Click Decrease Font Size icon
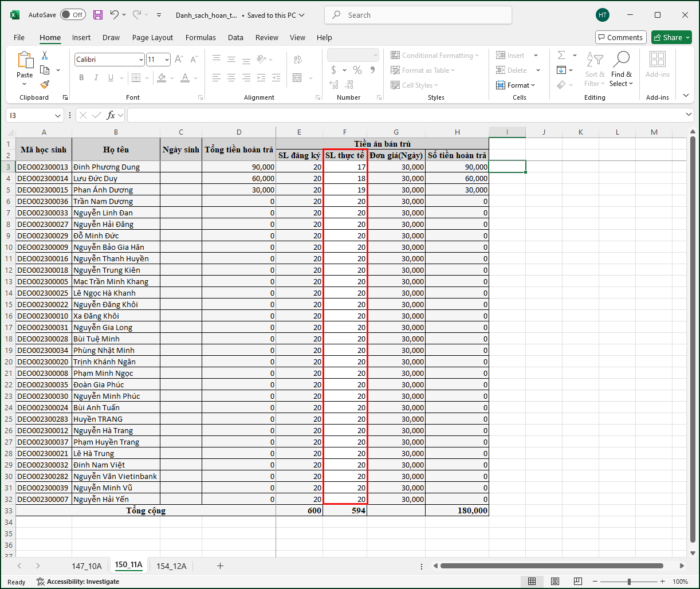Screen dimensions: 700x589 pos(194,59)
